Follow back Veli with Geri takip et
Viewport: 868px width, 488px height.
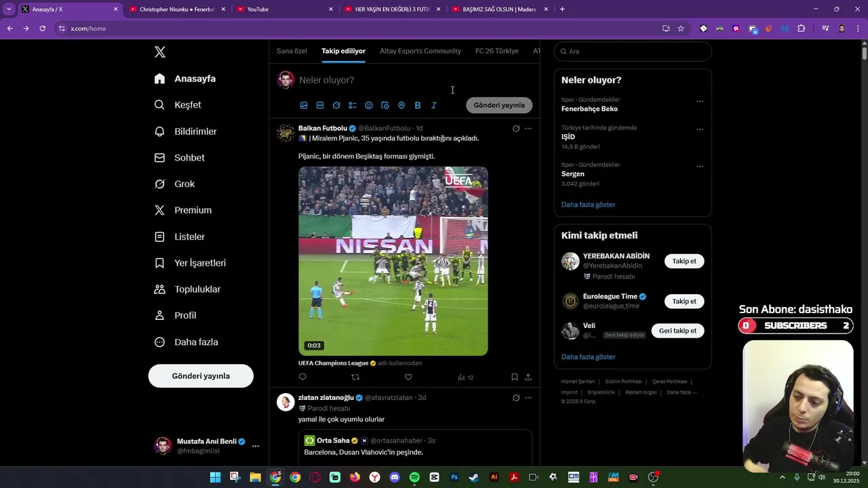pos(677,331)
